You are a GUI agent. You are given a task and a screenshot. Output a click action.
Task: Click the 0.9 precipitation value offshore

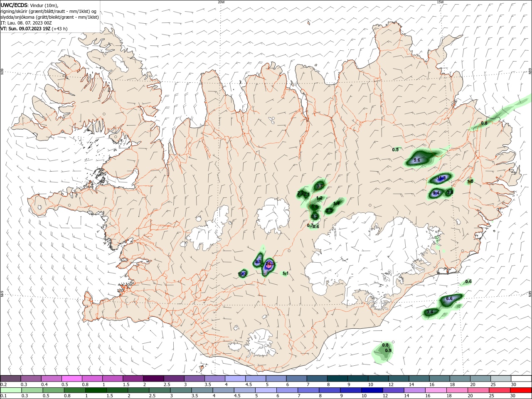388,350
